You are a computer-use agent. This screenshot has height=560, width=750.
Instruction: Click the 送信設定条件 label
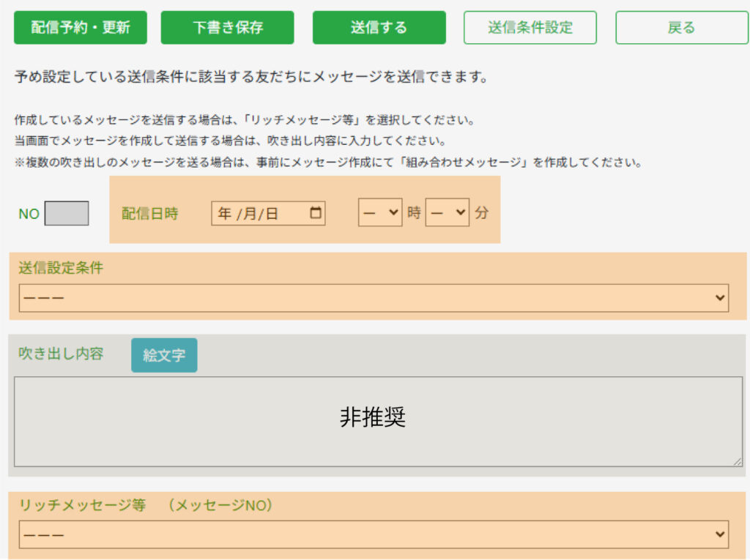(x=61, y=267)
